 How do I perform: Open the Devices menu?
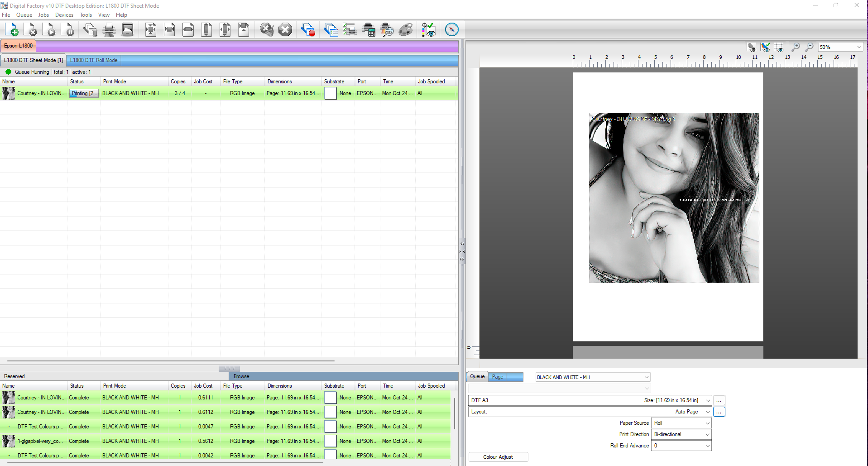coord(64,15)
